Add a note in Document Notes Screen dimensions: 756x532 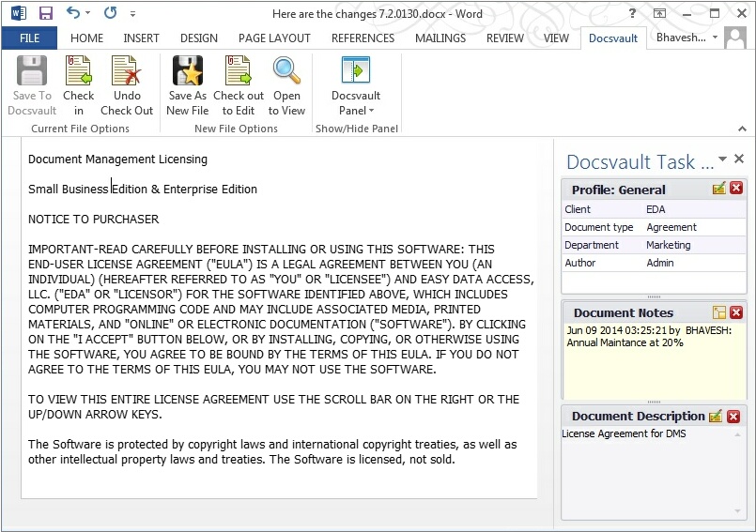point(718,312)
